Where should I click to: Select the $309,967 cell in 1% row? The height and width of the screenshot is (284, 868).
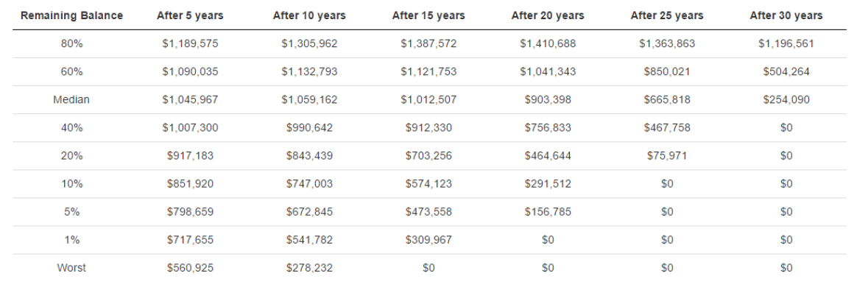tap(428, 241)
